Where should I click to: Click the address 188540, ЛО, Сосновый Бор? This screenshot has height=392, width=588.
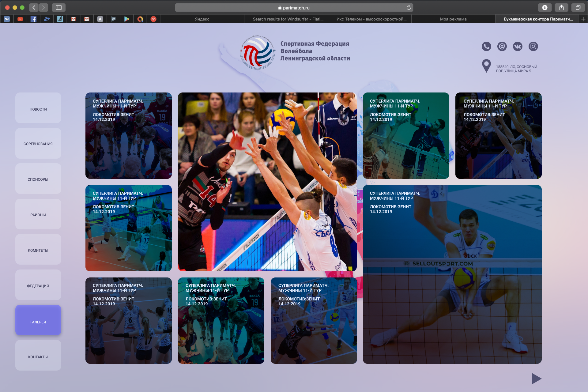click(517, 69)
